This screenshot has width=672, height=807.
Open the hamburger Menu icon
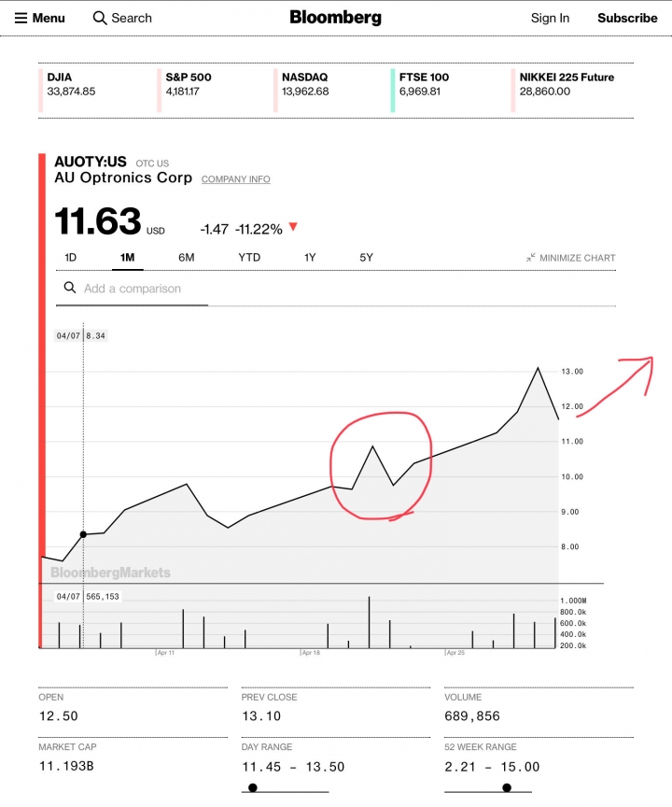(21, 18)
